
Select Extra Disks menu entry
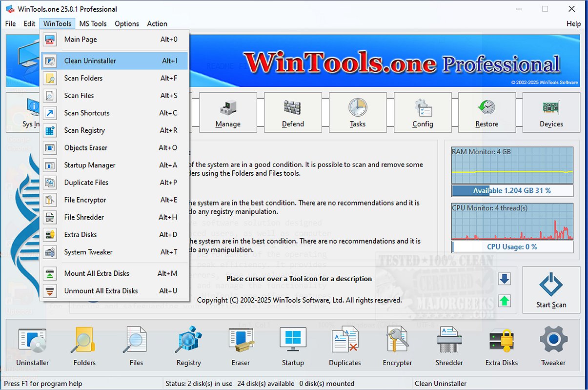pyautogui.click(x=115, y=234)
